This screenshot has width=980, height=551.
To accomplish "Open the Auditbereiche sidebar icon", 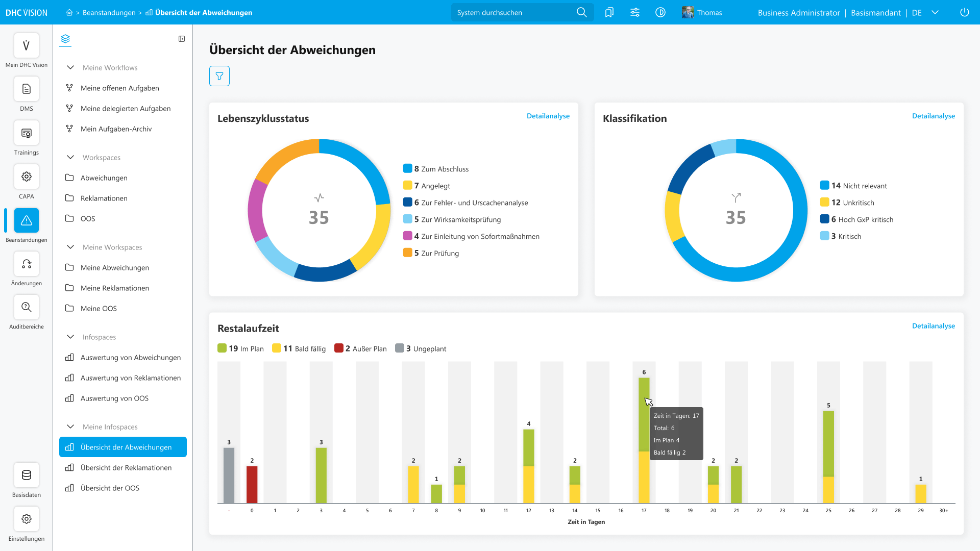I will (27, 307).
